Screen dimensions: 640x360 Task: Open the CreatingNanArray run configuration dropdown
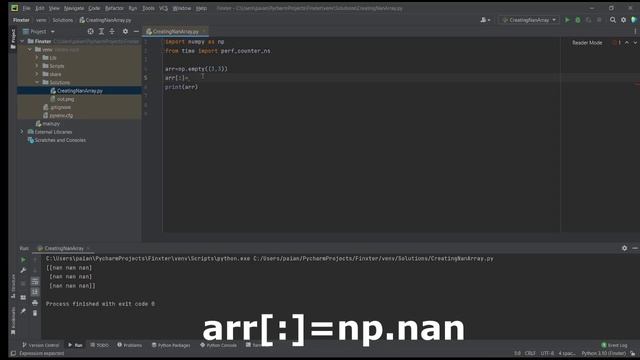click(x=529, y=20)
